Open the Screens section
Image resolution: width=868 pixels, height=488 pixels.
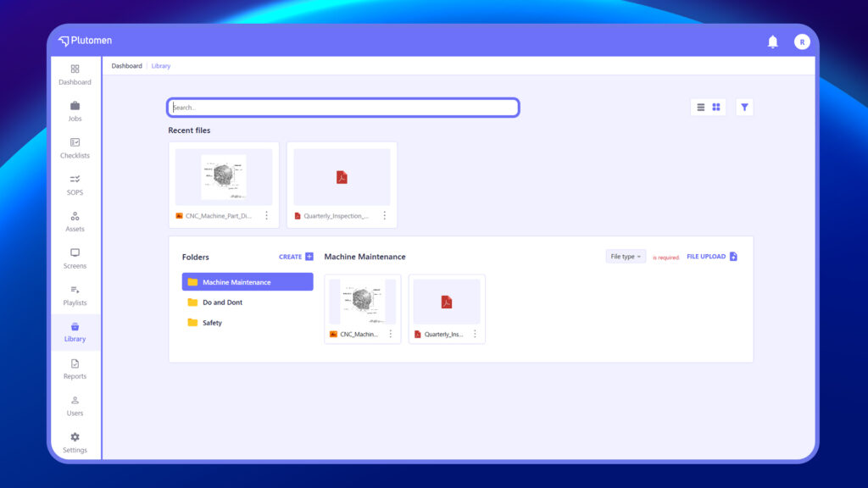pos(75,258)
